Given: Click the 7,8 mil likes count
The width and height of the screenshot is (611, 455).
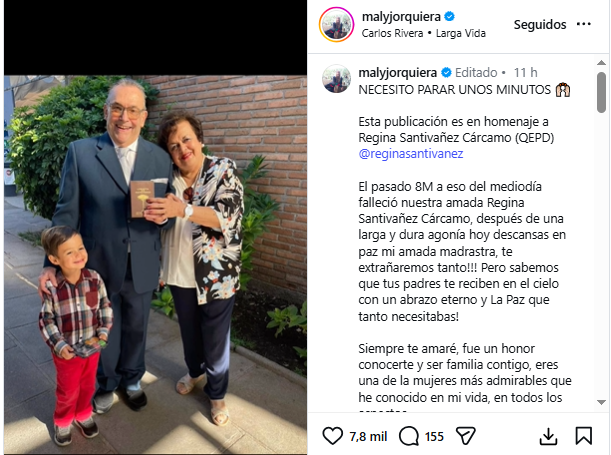Looking at the screenshot, I should point(368,436).
